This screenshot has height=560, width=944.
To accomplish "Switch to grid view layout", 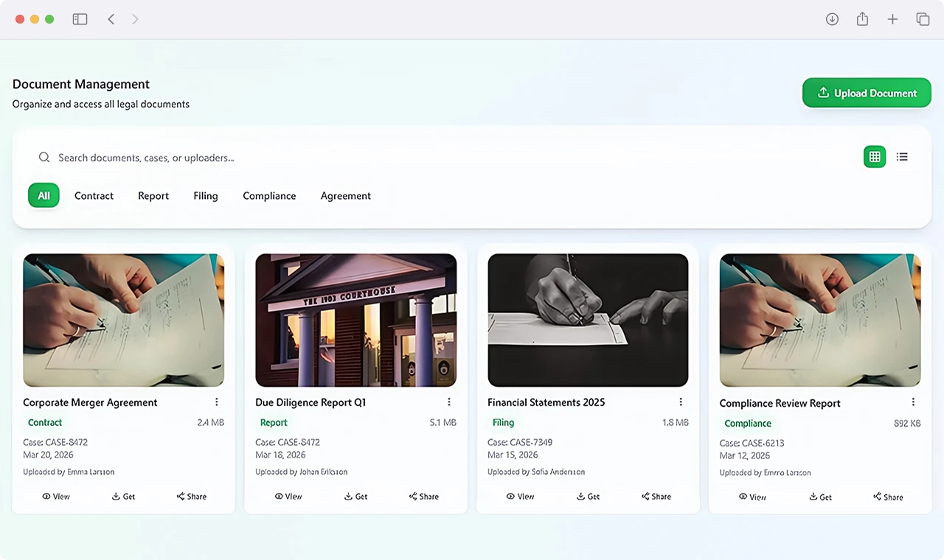I will 875,156.
